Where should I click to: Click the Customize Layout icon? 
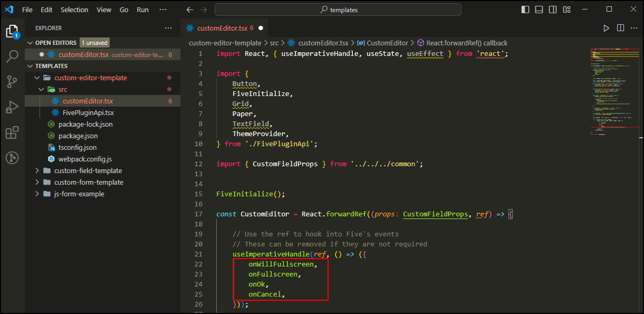tap(566, 9)
